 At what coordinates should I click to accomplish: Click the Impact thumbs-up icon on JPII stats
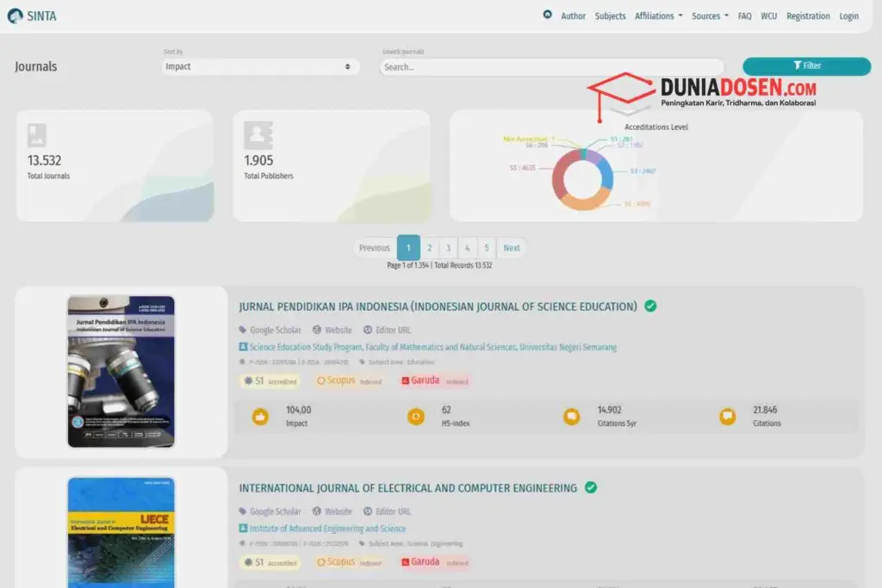(261, 417)
